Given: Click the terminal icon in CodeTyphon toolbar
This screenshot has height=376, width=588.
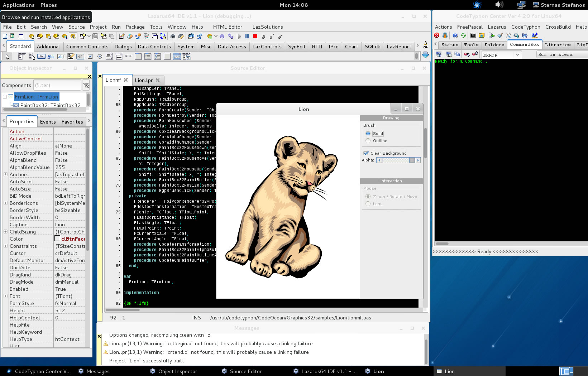Looking at the screenshot, I should coord(473,35).
